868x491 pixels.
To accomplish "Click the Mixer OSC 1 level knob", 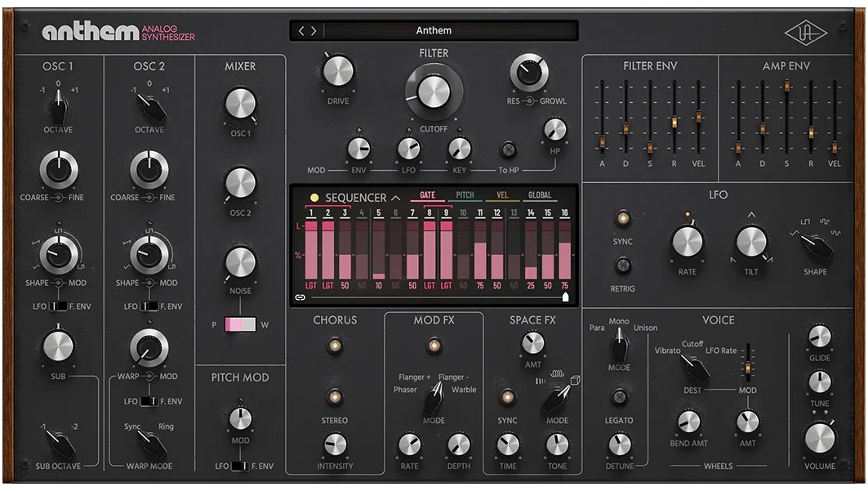I will 240,103.
